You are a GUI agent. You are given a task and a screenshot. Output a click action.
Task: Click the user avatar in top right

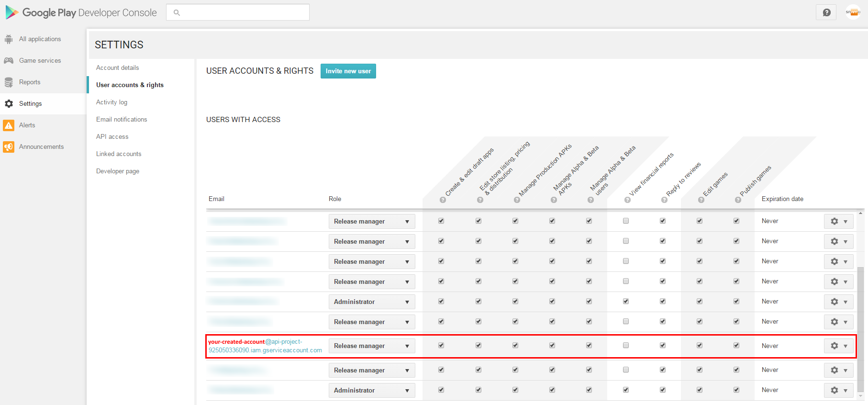(853, 12)
